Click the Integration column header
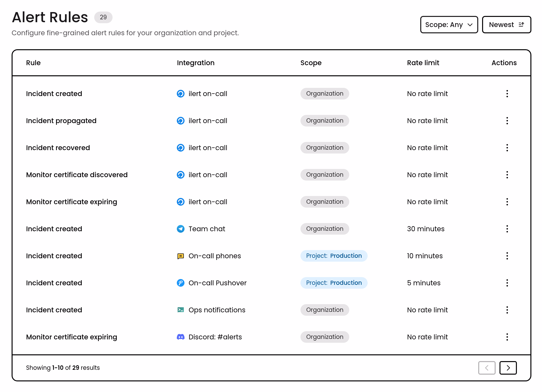 click(x=196, y=63)
